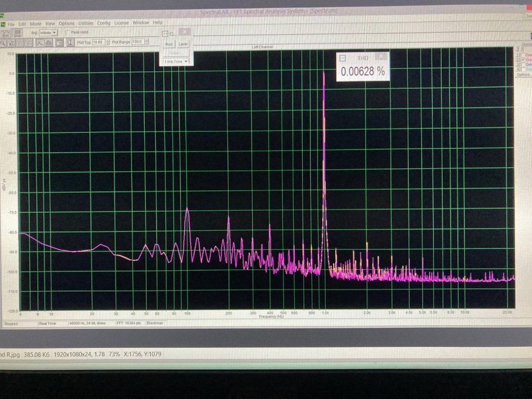Select the magnifier zoom tool
Viewport: 532px width, 399px height.
pyautogui.click(x=4, y=43)
